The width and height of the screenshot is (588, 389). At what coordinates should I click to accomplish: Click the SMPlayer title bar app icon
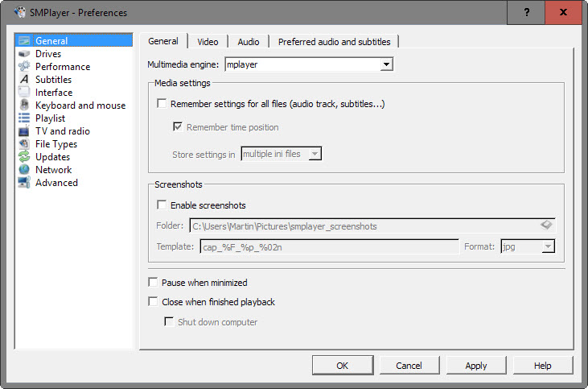tap(19, 12)
